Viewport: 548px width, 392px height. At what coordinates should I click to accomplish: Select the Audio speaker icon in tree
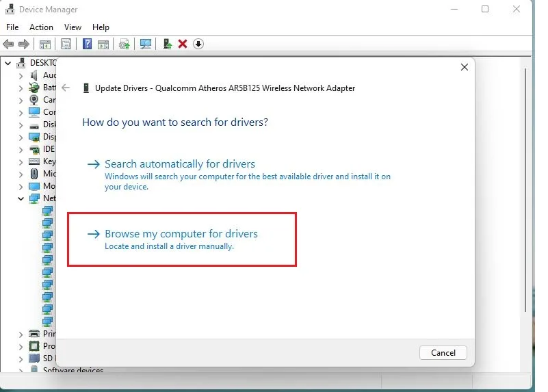34,75
